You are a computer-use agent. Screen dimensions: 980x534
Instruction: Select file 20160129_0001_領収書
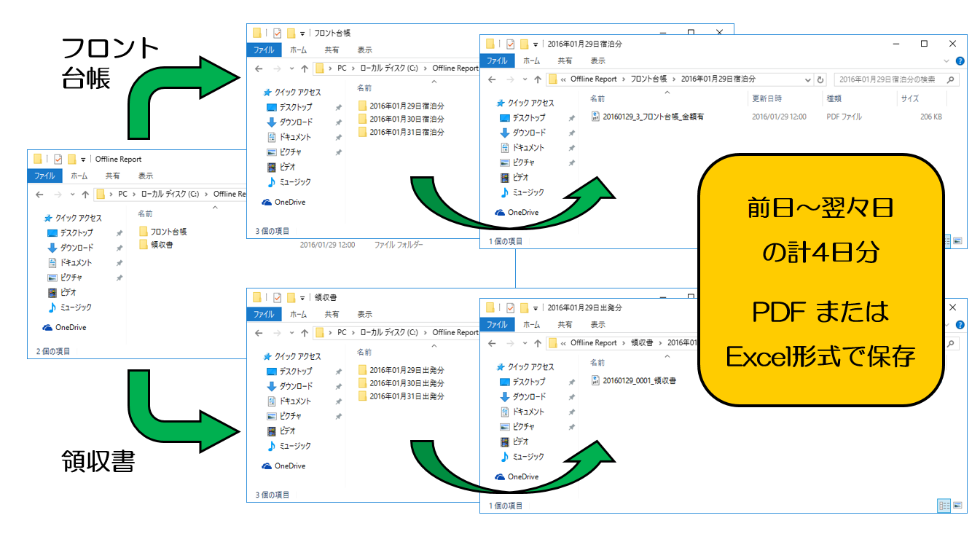point(634,380)
